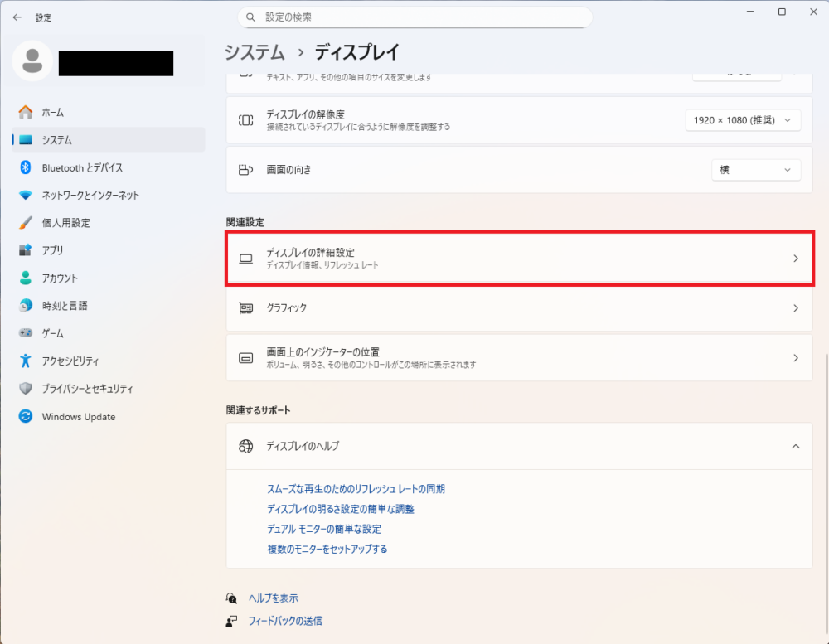Click the アクセシビリティ sidebar icon
The height and width of the screenshot is (644, 829).
pos(23,361)
